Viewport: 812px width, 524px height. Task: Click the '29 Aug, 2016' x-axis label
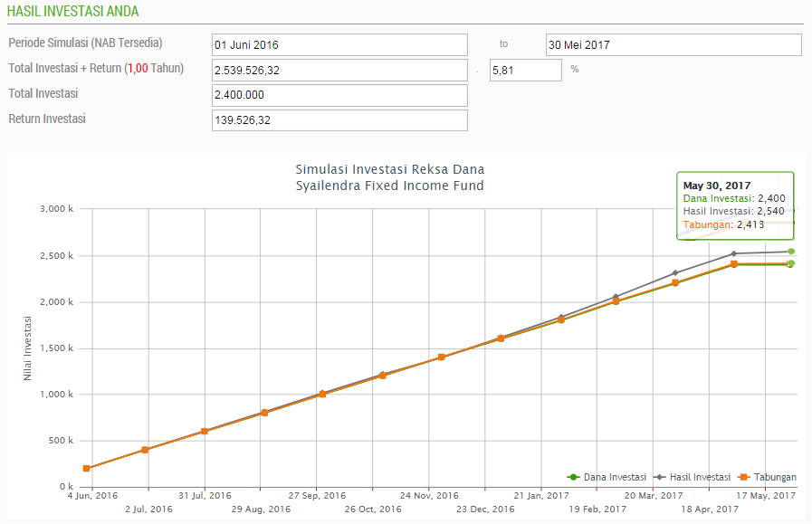[261, 509]
